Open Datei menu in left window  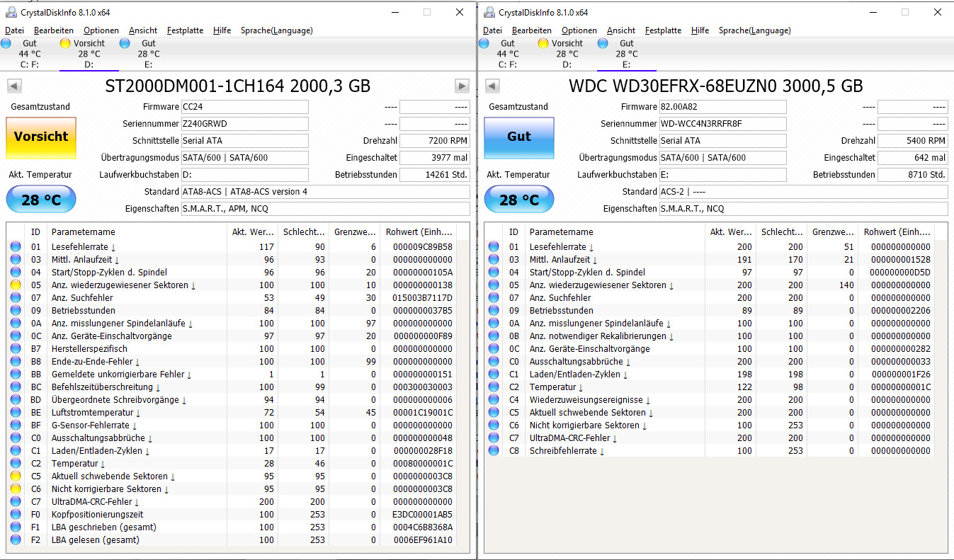pyautogui.click(x=14, y=30)
